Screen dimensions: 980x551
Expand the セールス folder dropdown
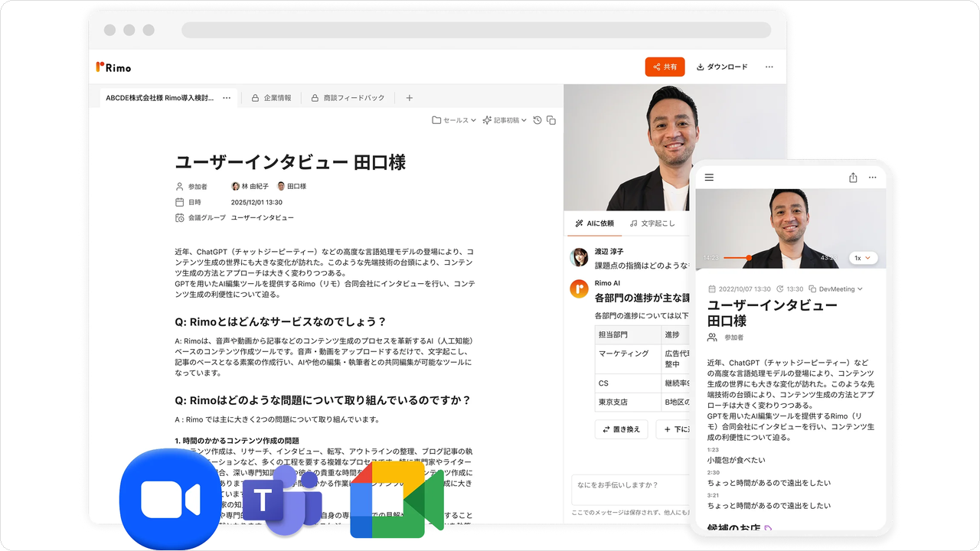(x=454, y=120)
